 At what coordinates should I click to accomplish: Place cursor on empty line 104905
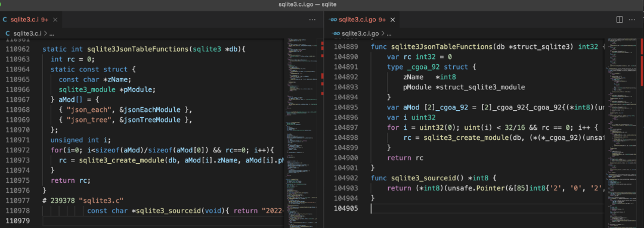pyautogui.click(x=487, y=208)
